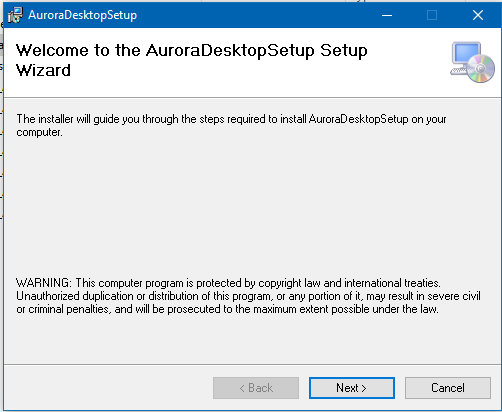Viewport: 502px width, 412px height.
Task: Click the criminal penalties warning line
Action: (227, 309)
